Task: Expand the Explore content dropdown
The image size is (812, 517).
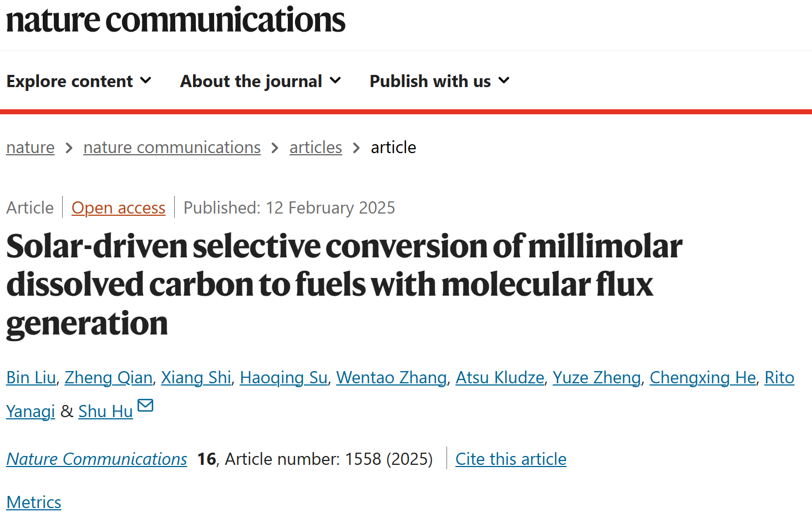Action: (x=79, y=81)
